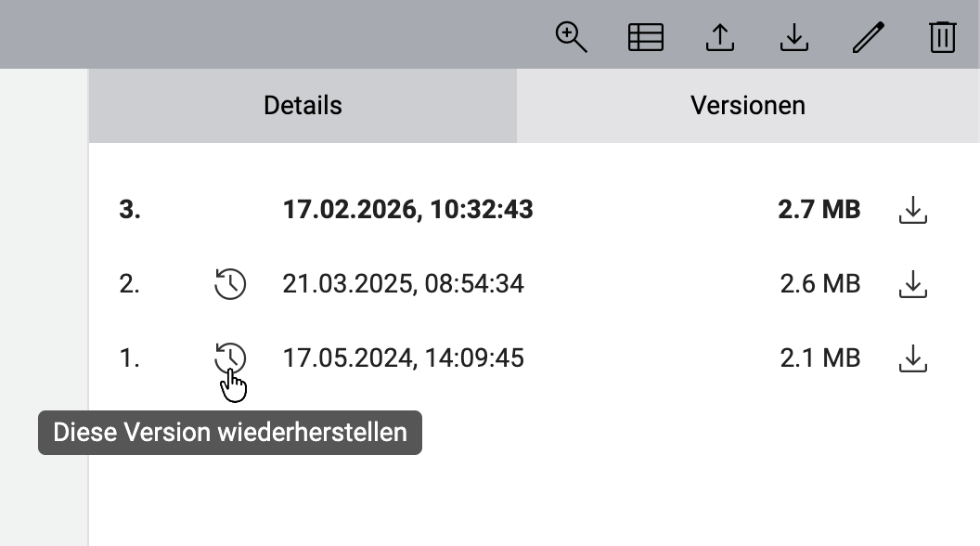This screenshot has height=546, width=980.
Task: Select the edit pencil icon
Action: coord(868,37)
